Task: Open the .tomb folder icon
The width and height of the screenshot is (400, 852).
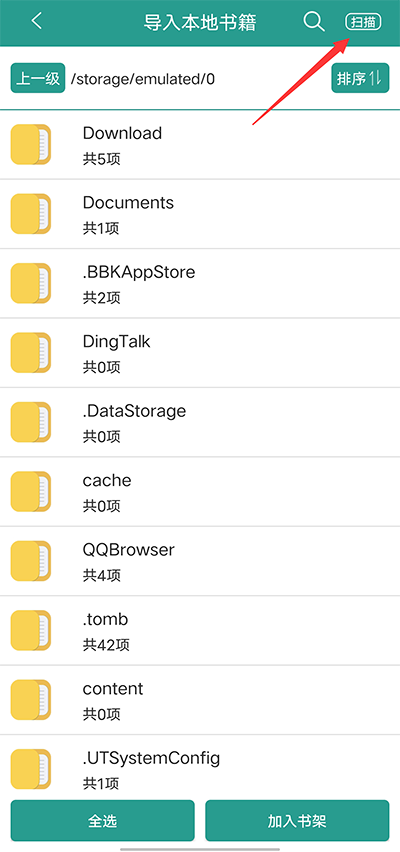Action: [x=31, y=630]
